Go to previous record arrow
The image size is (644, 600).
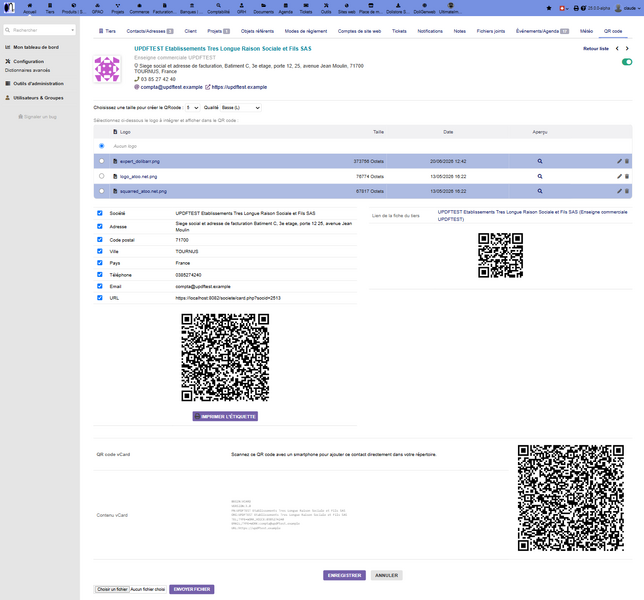coord(617,48)
